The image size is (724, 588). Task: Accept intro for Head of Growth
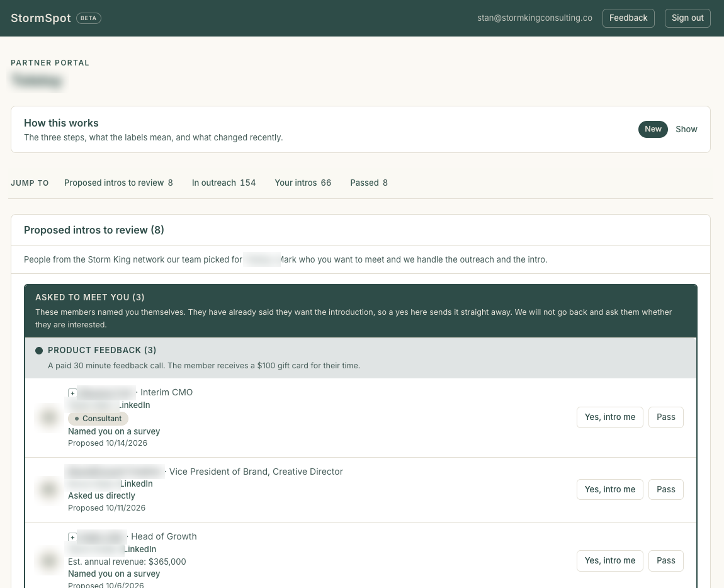click(609, 561)
